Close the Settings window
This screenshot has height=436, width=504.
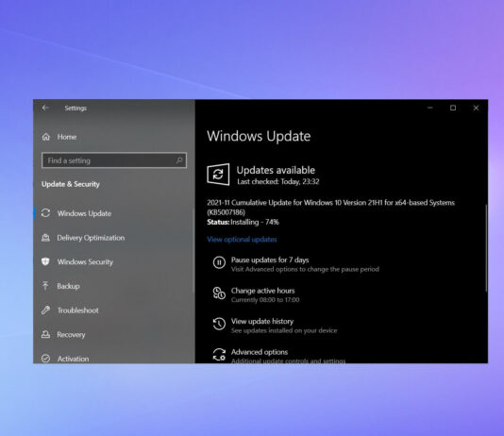[476, 108]
